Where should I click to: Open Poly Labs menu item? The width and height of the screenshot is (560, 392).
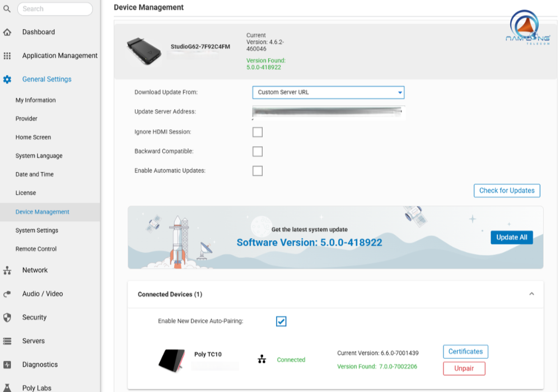click(x=36, y=388)
